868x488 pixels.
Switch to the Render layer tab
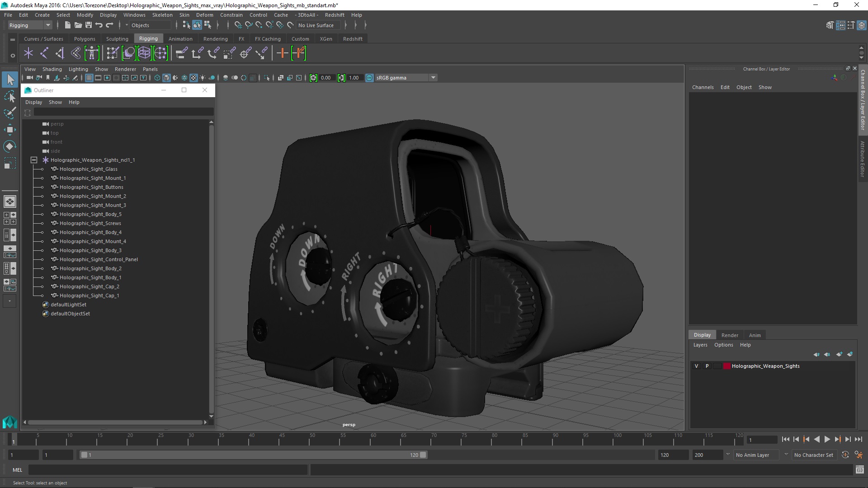pyautogui.click(x=730, y=335)
